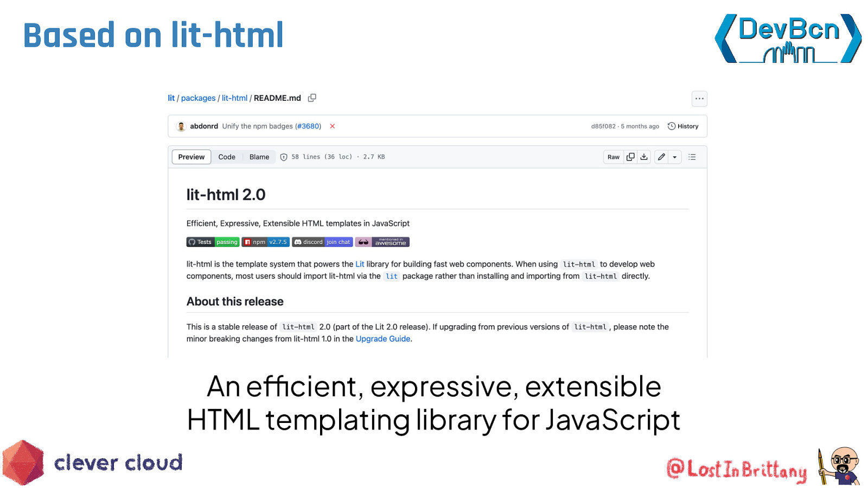The image size is (868, 488).
Task: Select the 'lit-html 2.0' heading
Action: coord(226,195)
